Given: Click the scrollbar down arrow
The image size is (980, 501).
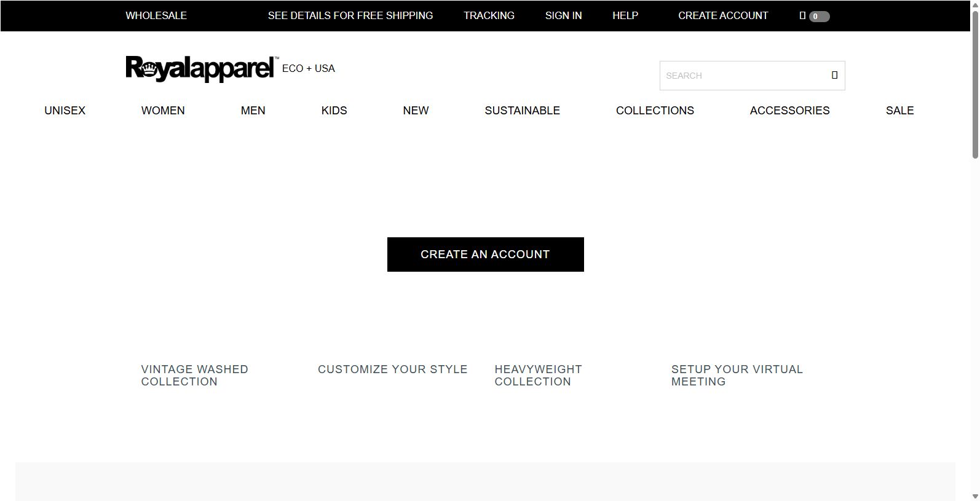Looking at the screenshot, I should pyautogui.click(x=975, y=496).
